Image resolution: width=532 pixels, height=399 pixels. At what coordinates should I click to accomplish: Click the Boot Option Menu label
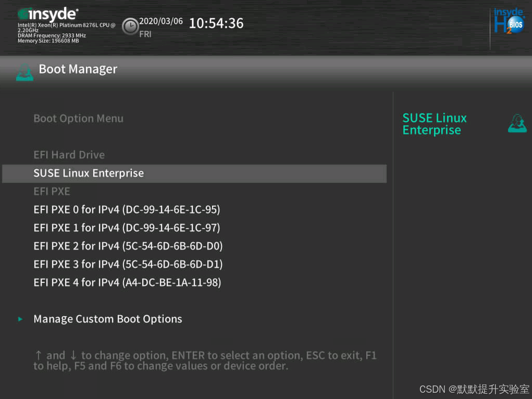click(x=78, y=118)
